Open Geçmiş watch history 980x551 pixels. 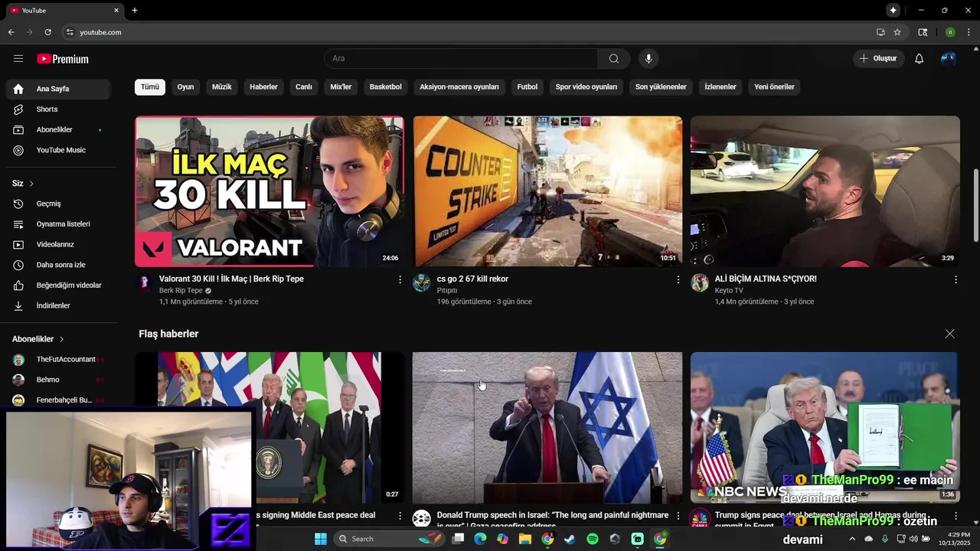click(x=58, y=204)
